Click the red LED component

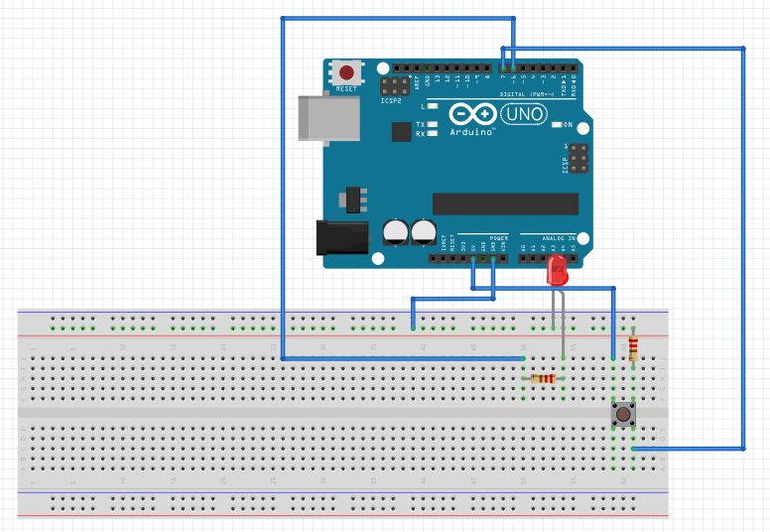[x=558, y=270]
